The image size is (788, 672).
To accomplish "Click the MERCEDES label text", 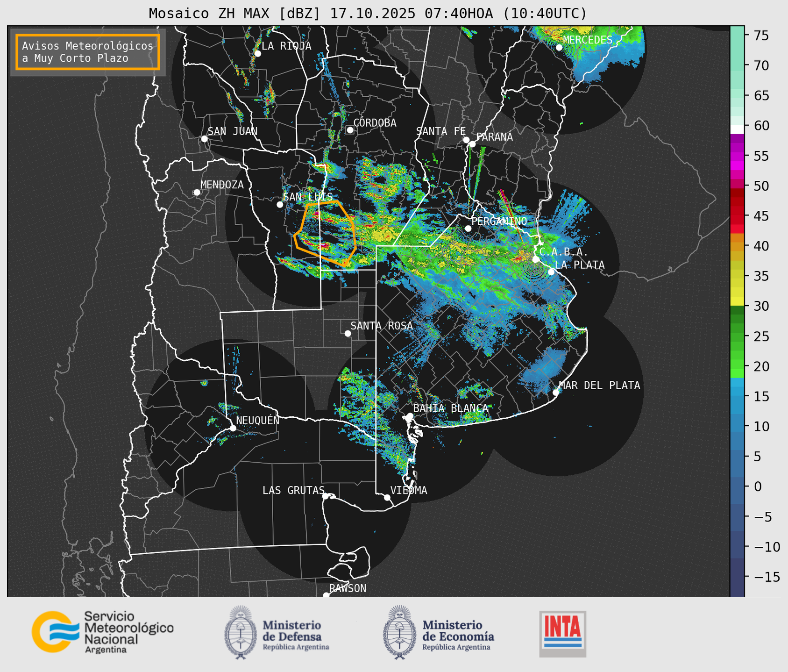I will click(588, 40).
